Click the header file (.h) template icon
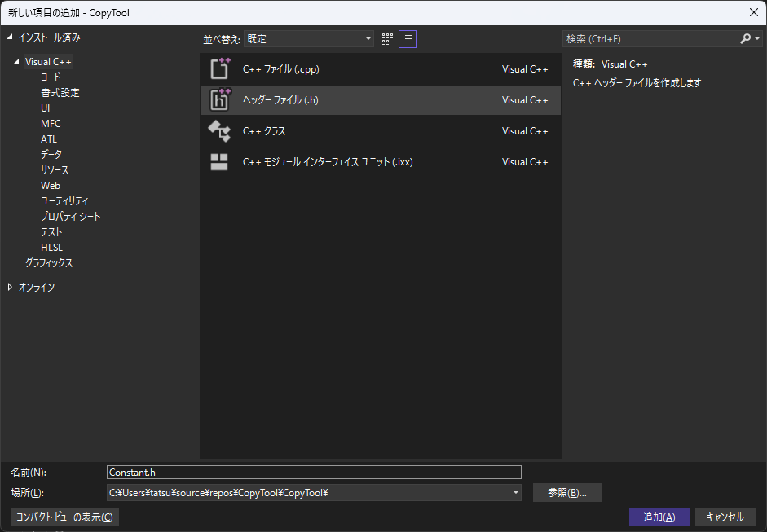This screenshot has height=532, width=767. 219,100
